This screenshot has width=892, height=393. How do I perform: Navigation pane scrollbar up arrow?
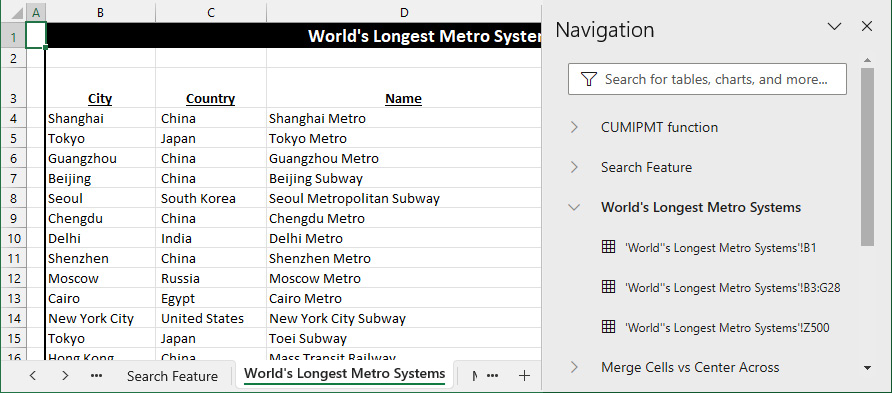pyautogui.click(x=867, y=60)
